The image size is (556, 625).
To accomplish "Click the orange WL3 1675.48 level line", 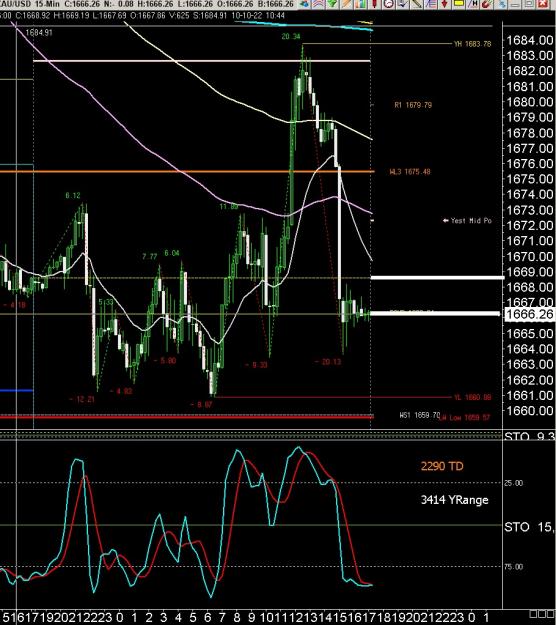I will [187, 171].
